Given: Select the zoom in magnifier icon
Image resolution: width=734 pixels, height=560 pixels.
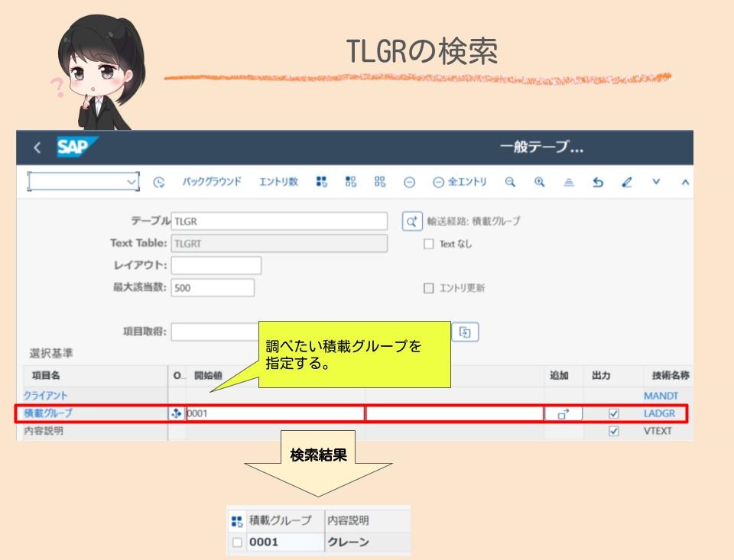Looking at the screenshot, I should click(x=540, y=181).
